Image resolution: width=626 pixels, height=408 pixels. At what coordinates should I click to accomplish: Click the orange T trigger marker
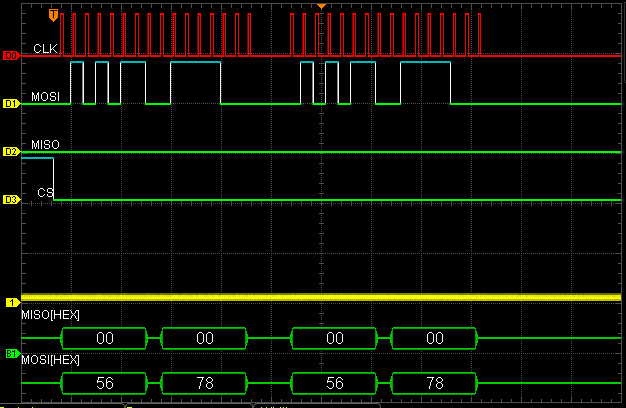click(53, 15)
